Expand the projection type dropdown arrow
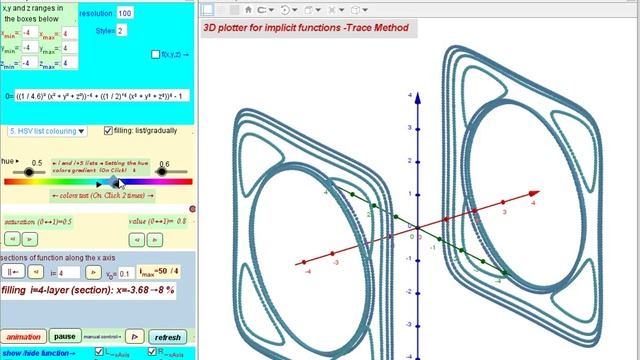The width and height of the screenshot is (640, 360). (365, 10)
